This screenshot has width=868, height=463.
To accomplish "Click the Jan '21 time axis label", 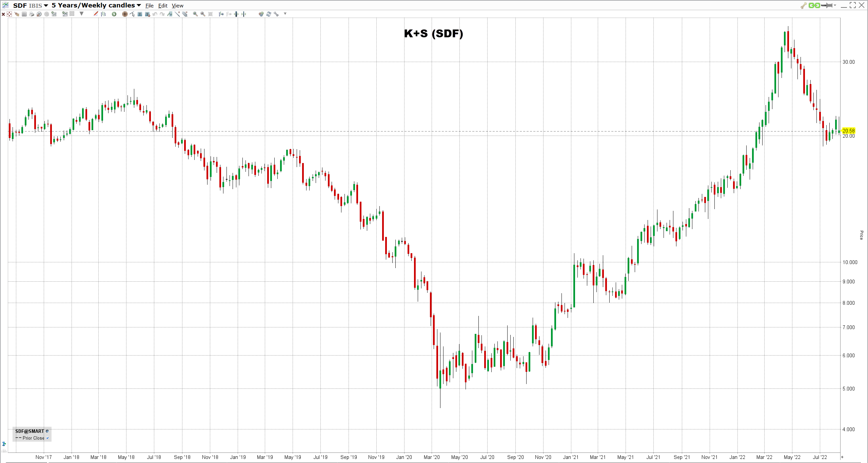I will (571, 457).
